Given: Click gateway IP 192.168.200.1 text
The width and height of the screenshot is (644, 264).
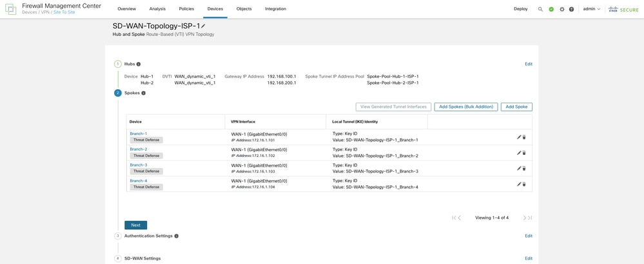Looking at the screenshot, I should tap(282, 83).
